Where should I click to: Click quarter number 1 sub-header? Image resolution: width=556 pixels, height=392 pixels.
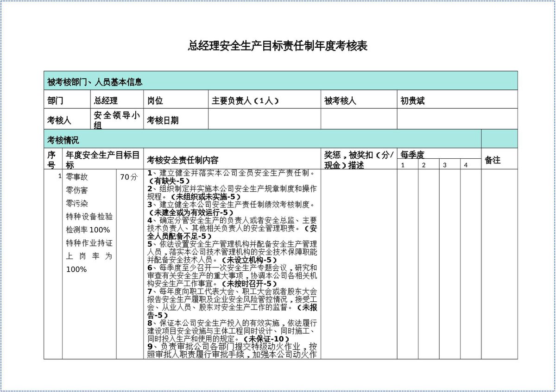(x=408, y=165)
